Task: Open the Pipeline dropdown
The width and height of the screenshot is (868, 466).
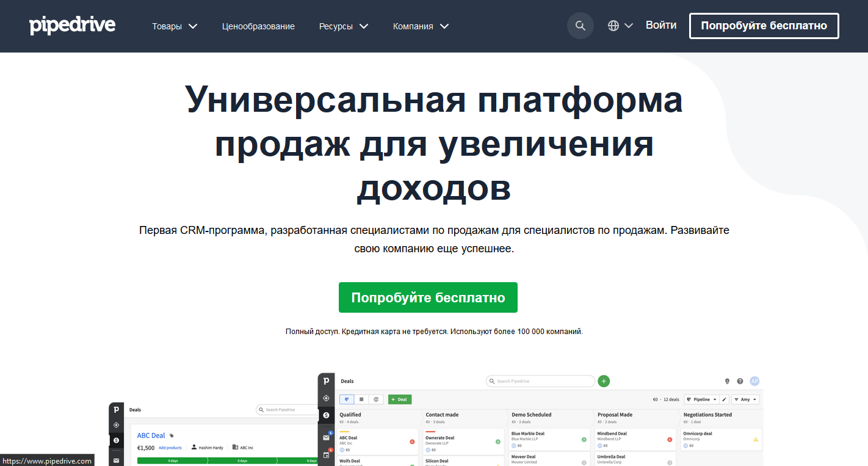Action: 701,399
